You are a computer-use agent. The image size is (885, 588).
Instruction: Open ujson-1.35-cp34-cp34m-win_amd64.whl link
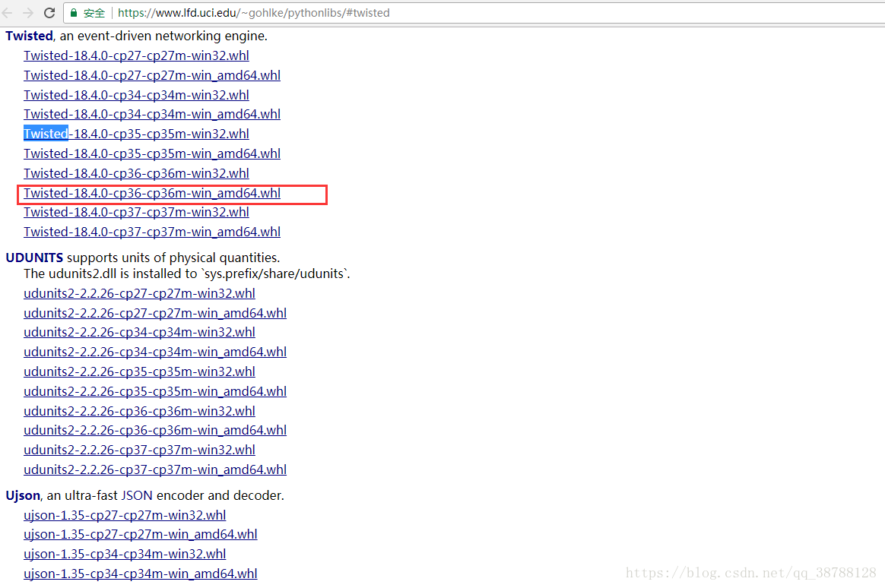pos(141,574)
